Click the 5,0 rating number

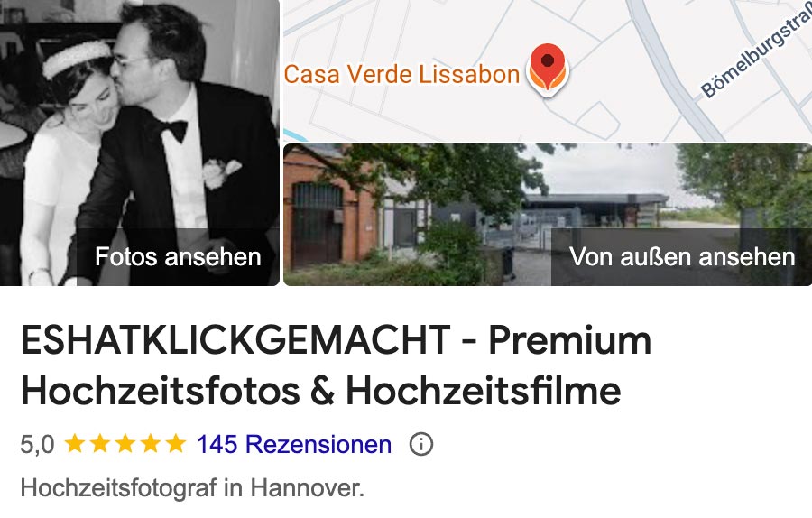point(37,444)
